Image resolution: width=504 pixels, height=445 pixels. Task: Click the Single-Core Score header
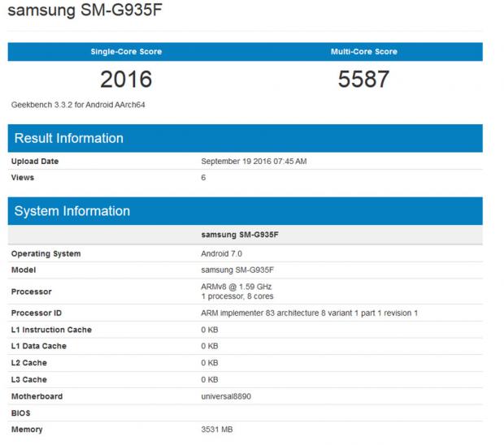[x=126, y=52]
